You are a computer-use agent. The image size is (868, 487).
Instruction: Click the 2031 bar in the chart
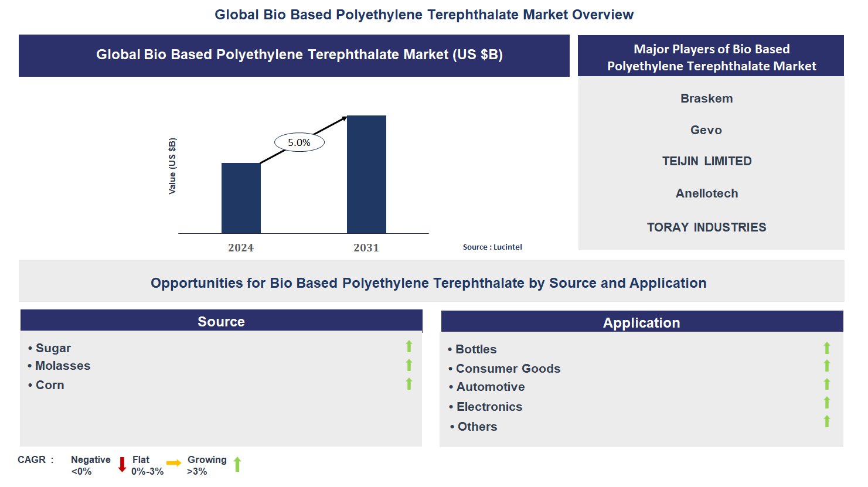[x=366, y=175]
